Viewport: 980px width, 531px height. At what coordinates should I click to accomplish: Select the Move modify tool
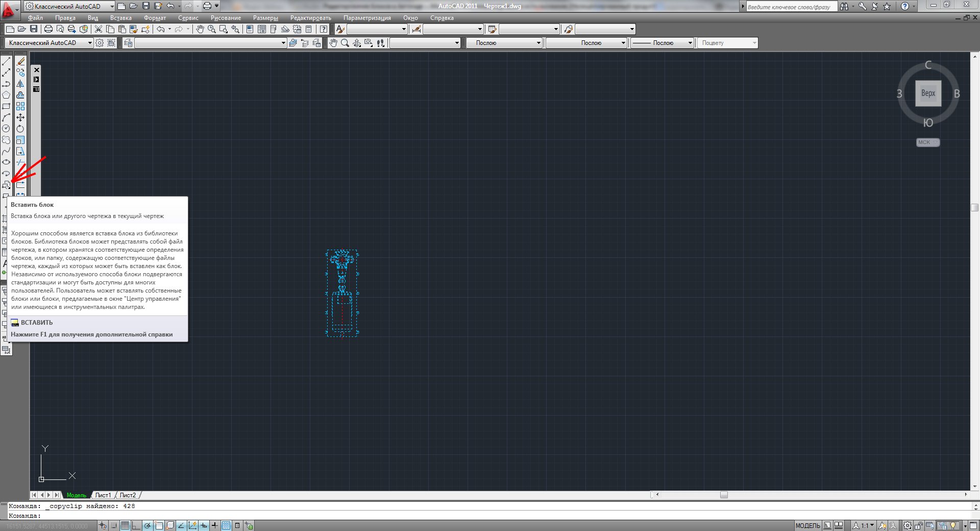[20, 117]
